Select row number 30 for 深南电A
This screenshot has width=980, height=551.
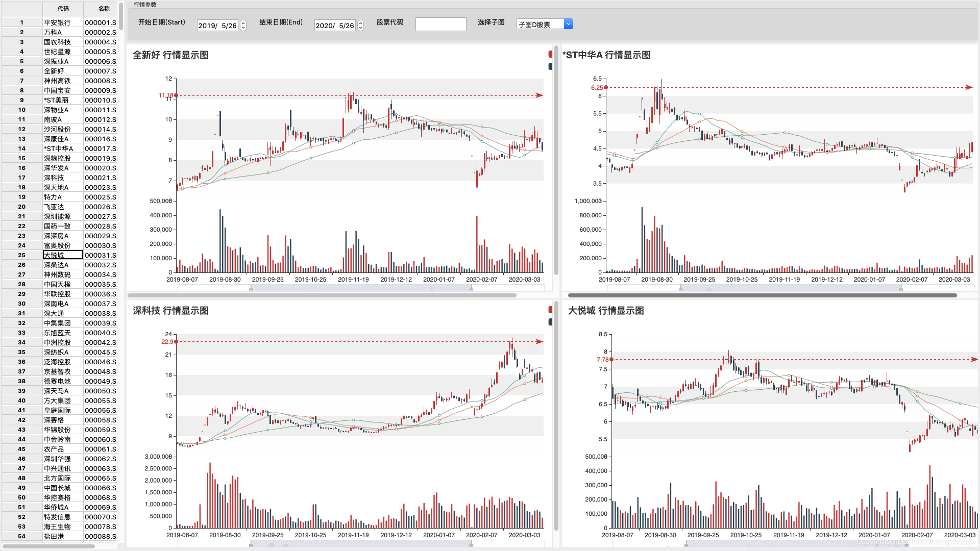pos(21,304)
